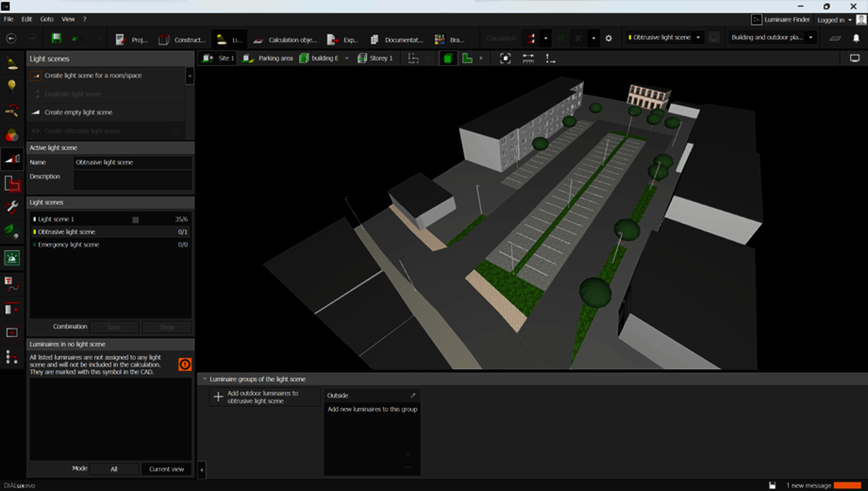Screen dimensions: 868x491
Task: Select the light bulb lamps tool in sidebar
Action: (x=12, y=86)
